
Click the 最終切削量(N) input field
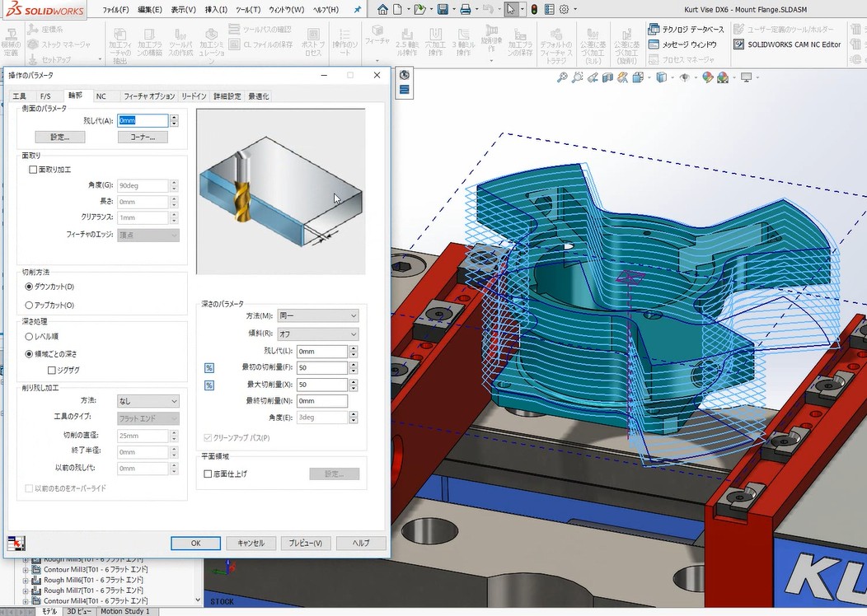322,401
